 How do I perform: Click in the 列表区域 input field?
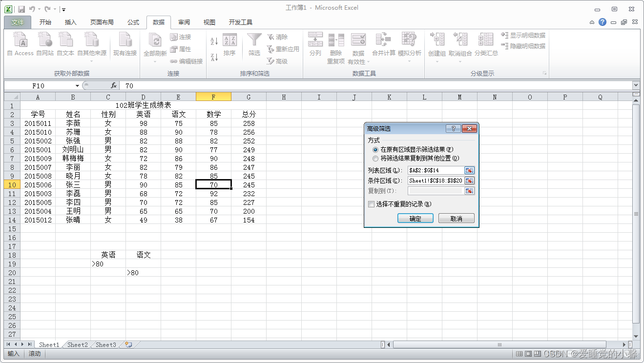click(x=436, y=170)
